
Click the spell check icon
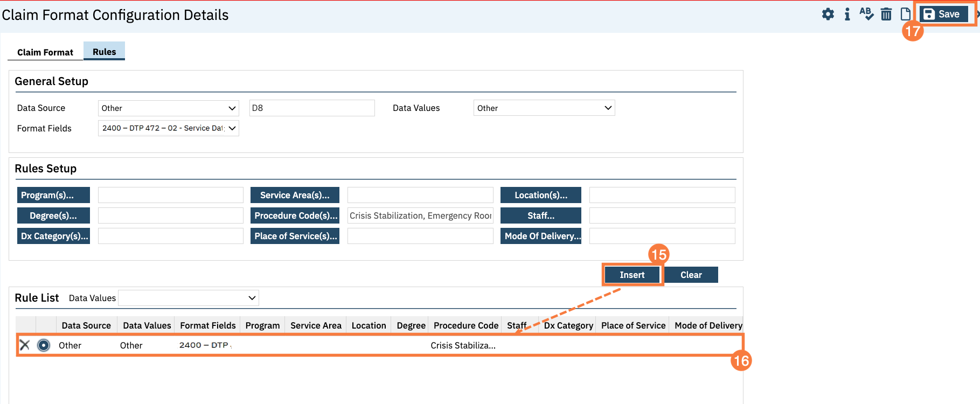click(x=866, y=14)
